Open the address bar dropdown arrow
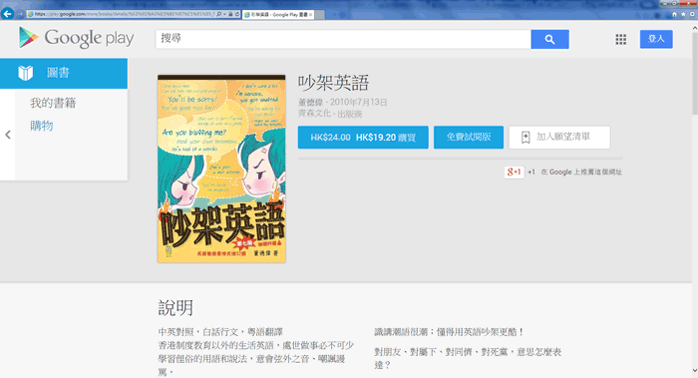698x378 pixels. [x=225, y=14]
